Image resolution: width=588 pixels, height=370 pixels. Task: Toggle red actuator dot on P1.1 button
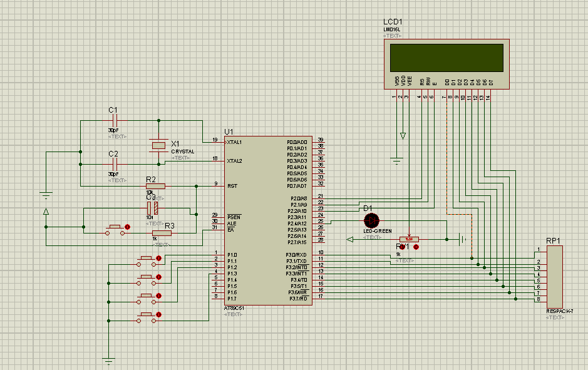[x=158, y=277]
